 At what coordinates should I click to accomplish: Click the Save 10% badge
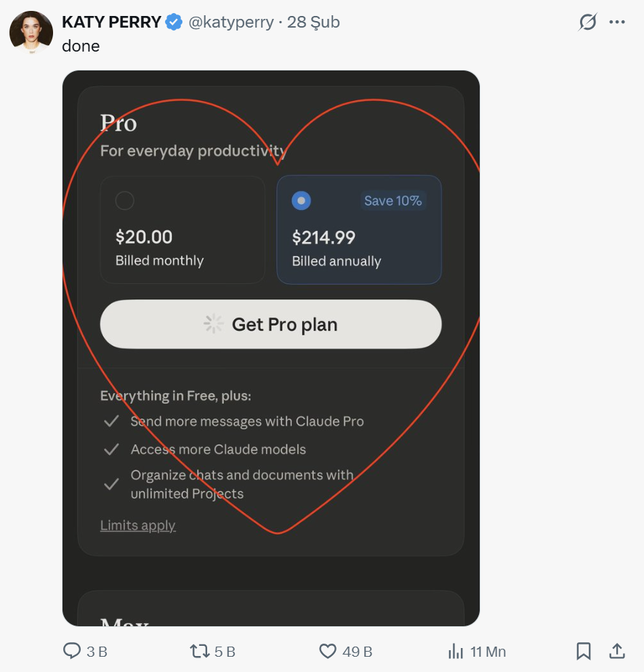pos(393,201)
